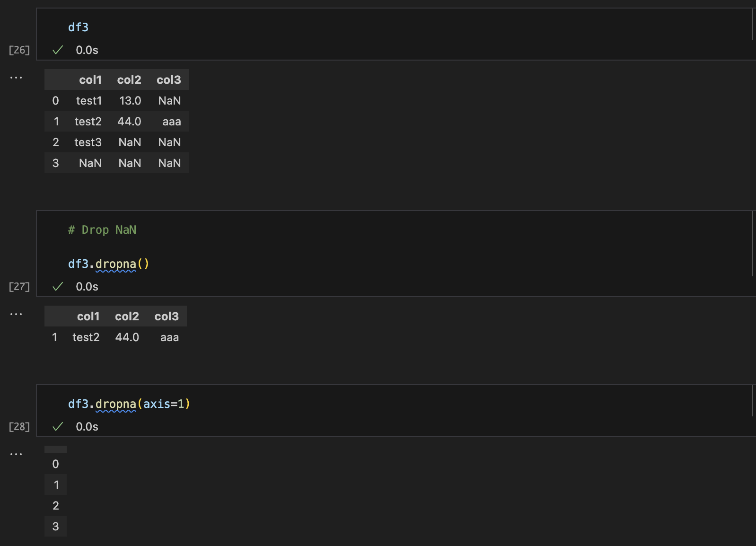Click the col1 header in first table

90,80
